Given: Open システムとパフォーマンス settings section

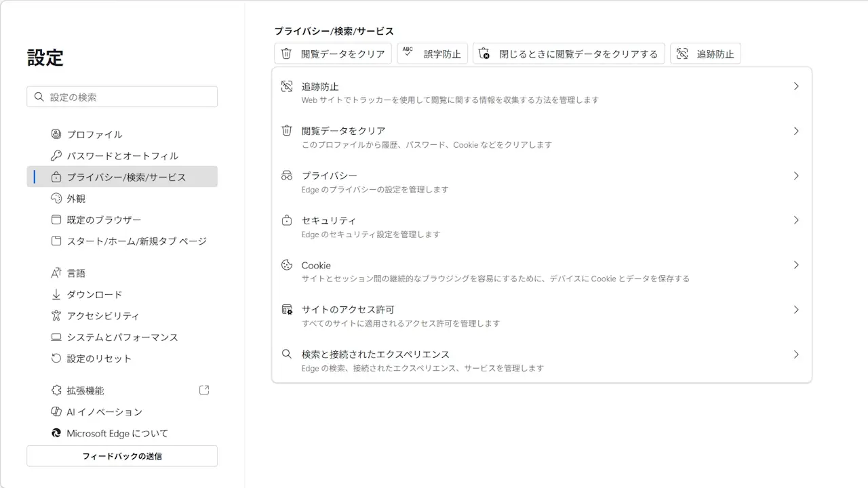Looking at the screenshot, I should tap(122, 338).
